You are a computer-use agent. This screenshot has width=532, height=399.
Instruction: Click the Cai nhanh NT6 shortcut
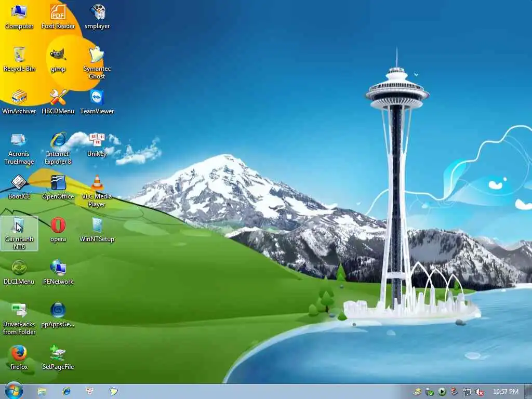coord(19,233)
